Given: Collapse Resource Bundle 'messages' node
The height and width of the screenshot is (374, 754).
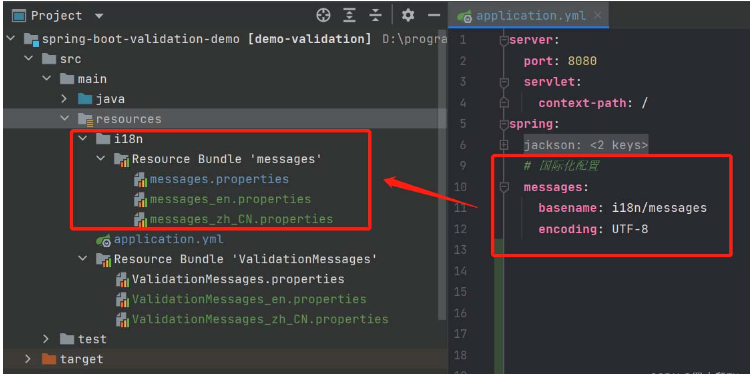Looking at the screenshot, I should tap(101, 159).
